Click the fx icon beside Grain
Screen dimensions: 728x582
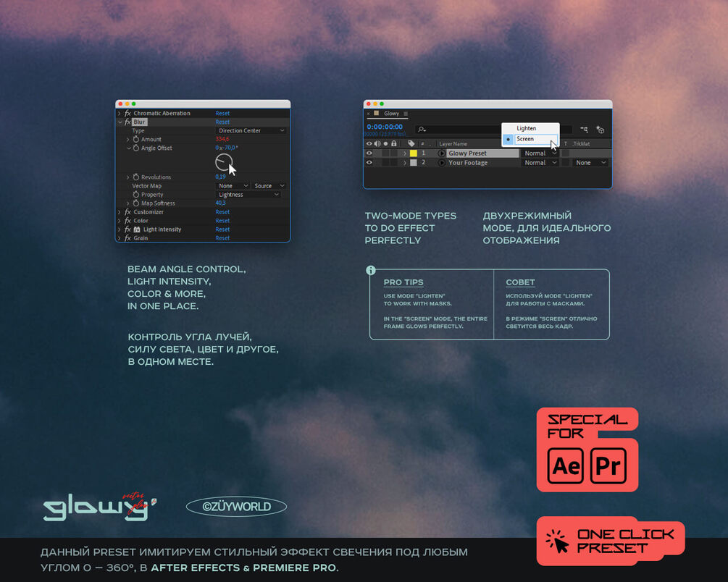(127, 238)
